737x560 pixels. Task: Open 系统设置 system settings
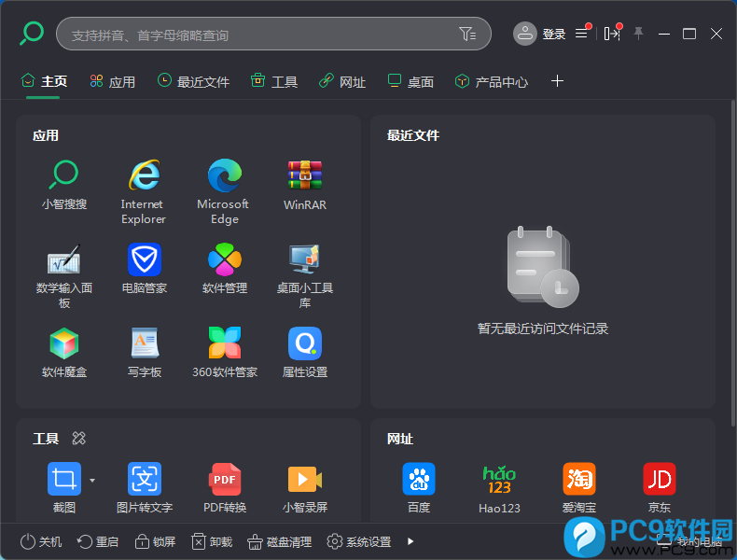(359, 541)
